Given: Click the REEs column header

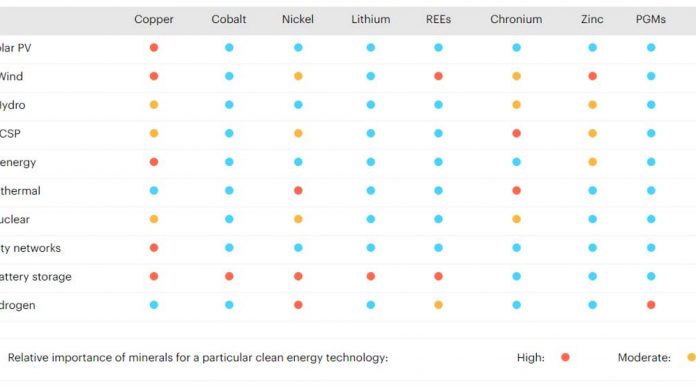Looking at the screenshot, I should pyautogui.click(x=439, y=19).
